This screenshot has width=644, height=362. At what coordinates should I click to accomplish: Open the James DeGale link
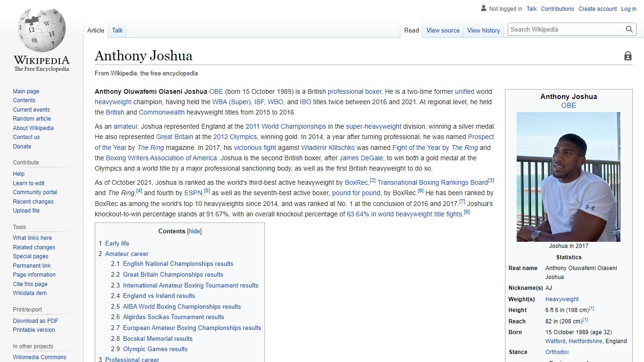click(361, 158)
